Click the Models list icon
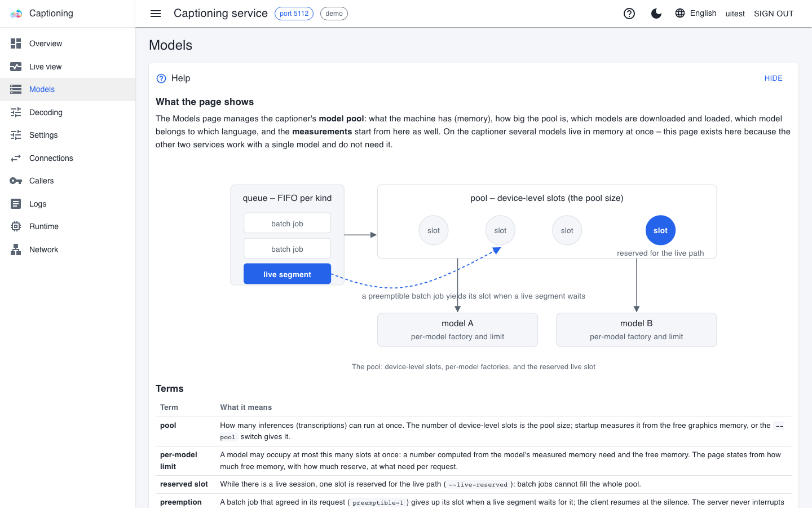The width and height of the screenshot is (812, 508). (16, 89)
